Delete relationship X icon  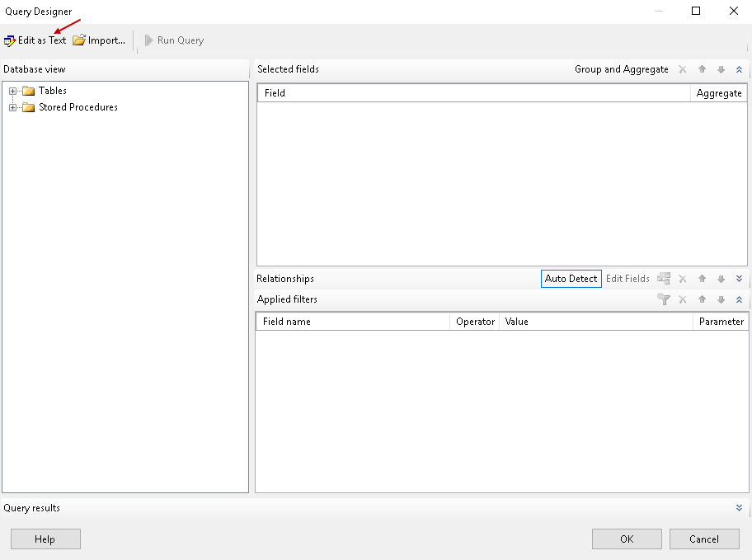click(x=683, y=279)
